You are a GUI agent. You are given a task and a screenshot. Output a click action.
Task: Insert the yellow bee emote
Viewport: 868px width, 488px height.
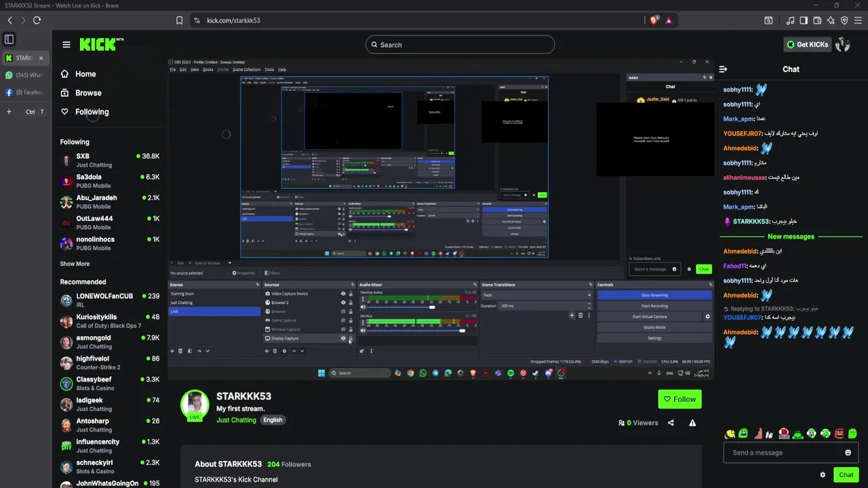point(730,434)
